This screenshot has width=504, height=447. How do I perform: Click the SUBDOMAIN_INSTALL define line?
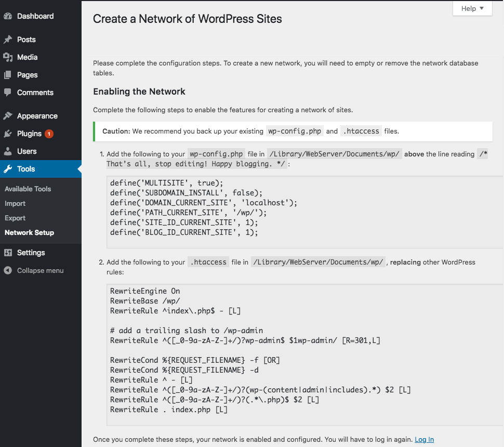pyautogui.click(x=187, y=193)
